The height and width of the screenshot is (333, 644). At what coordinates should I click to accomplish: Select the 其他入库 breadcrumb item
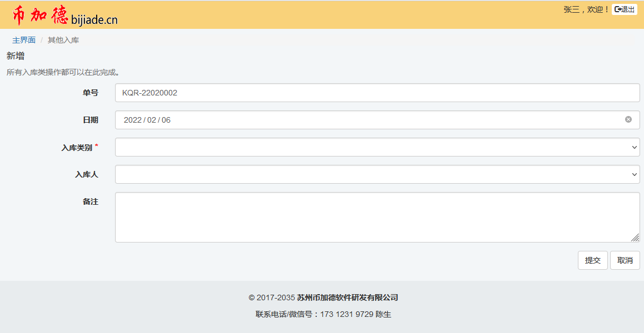(63, 40)
